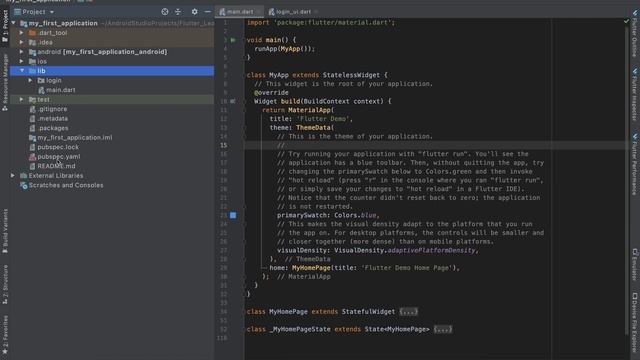
Task: Click the Collapse All icon in Project panel
Action: [178, 12]
